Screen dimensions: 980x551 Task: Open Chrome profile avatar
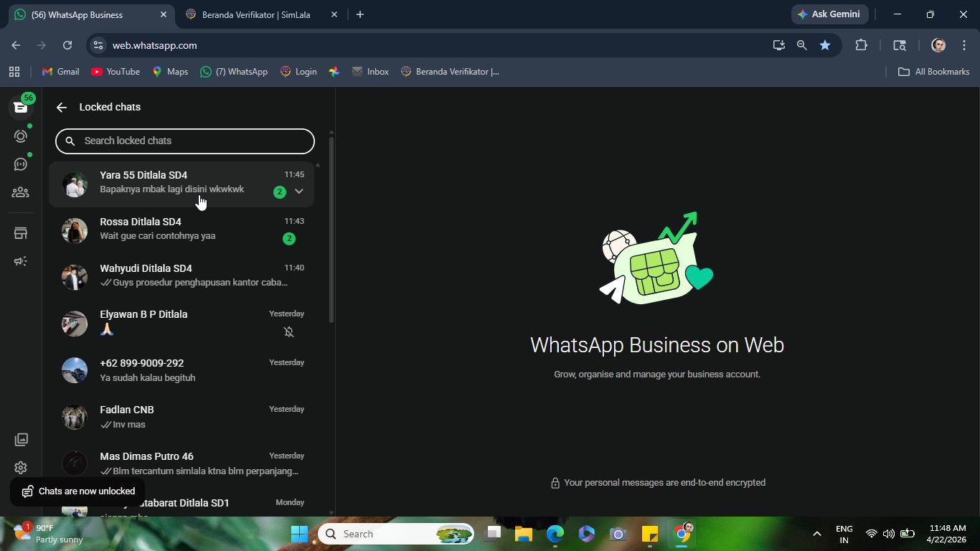[938, 45]
